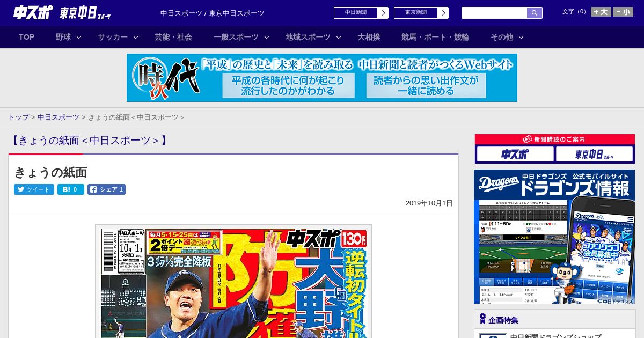The image size is (644, 338).
Task: Click the 企画特集 section heading
Action: (503, 320)
